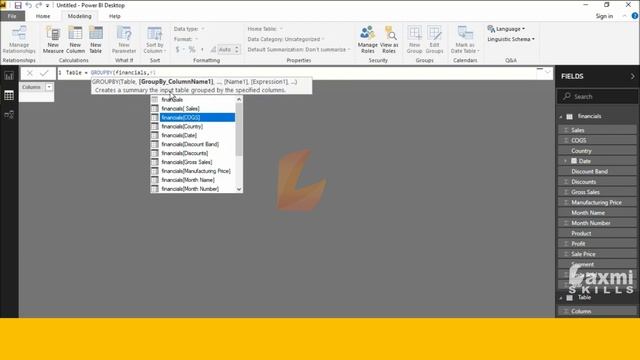Select financials[Date] suggestion
Image resolution: width=640 pixels, height=360 pixels.
[193, 135]
